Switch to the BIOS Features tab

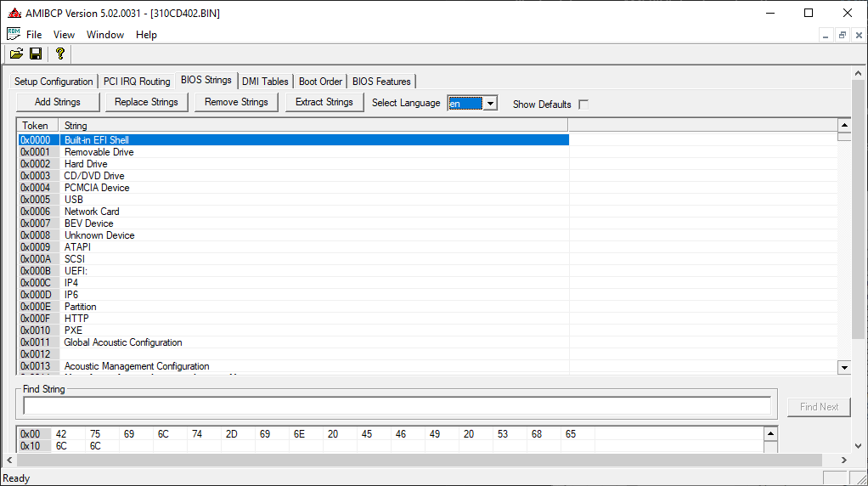pyautogui.click(x=381, y=82)
